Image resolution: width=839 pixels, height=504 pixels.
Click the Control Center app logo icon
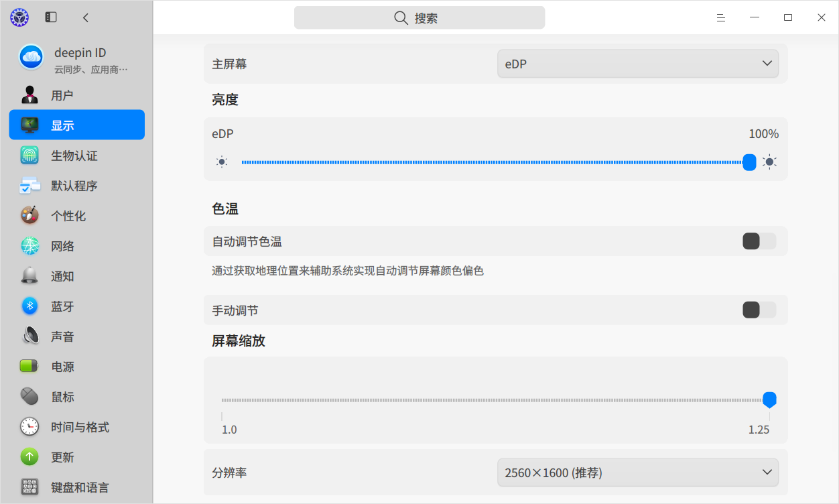click(19, 17)
